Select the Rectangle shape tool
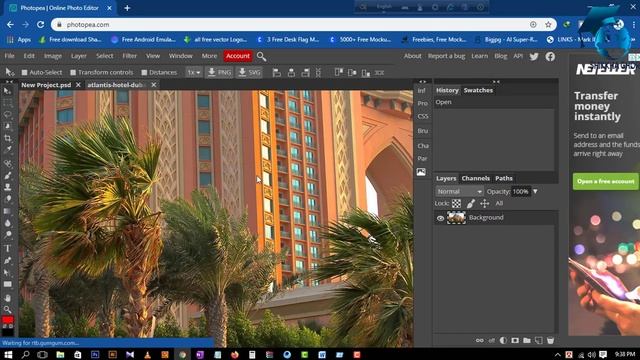The image size is (640, 360). 7,284
